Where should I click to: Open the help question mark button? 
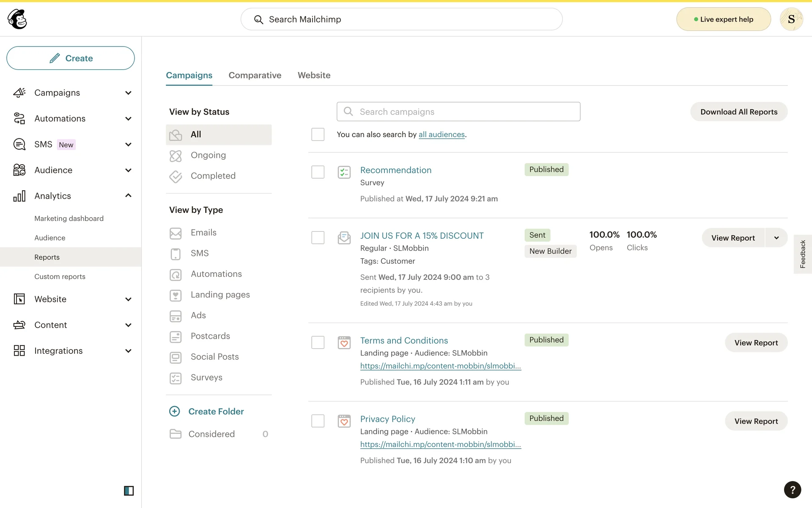point(792,490)
